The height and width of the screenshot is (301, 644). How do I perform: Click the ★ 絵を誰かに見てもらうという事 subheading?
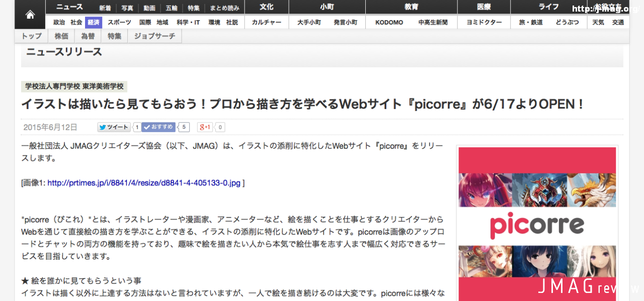click(x=82, y=280)
